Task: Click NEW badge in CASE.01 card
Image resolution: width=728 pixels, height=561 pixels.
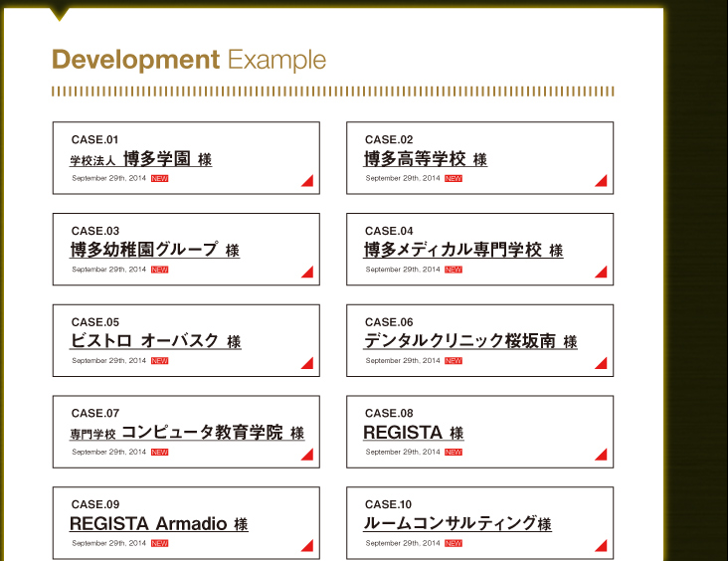Action: click(x=160, y=178)
